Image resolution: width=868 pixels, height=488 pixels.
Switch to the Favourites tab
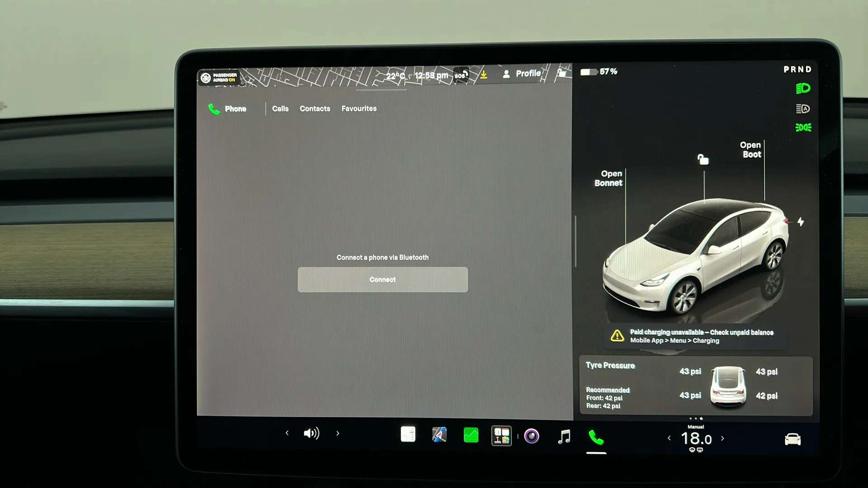359,108
